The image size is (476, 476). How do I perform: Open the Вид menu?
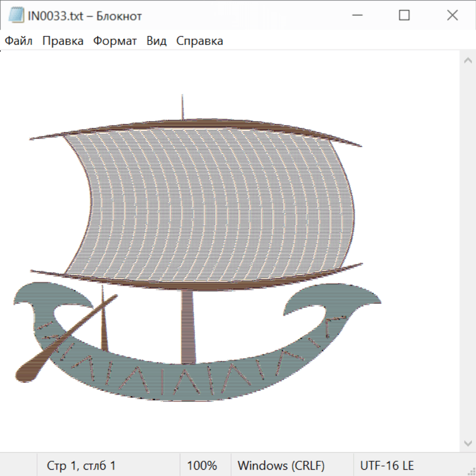coord(156,41)
